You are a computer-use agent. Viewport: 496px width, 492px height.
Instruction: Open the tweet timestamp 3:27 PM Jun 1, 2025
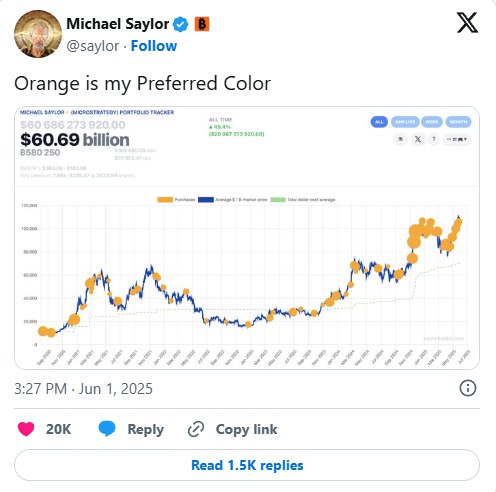point(83,389)
